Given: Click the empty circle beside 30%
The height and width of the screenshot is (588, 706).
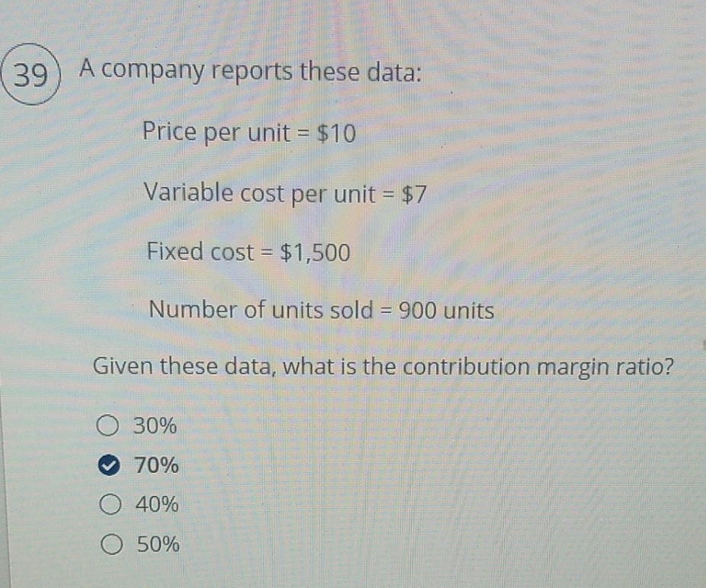Looking at the screenshot, I should 110,426.
